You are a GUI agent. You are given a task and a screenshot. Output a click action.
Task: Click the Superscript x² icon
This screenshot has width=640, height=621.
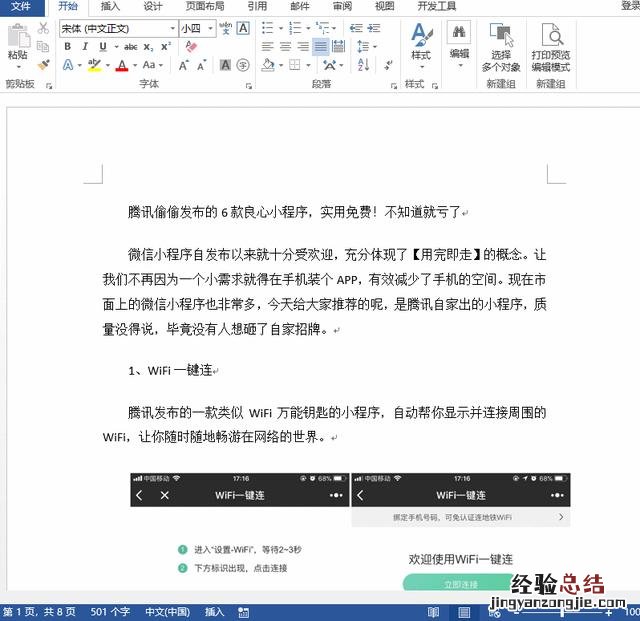click(x=166, y=47)
